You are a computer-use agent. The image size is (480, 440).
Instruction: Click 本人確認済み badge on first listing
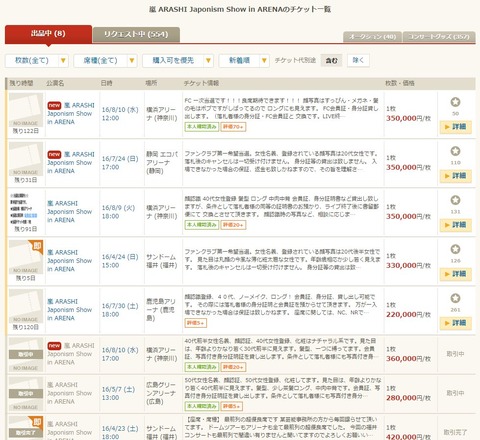[202, 127]
